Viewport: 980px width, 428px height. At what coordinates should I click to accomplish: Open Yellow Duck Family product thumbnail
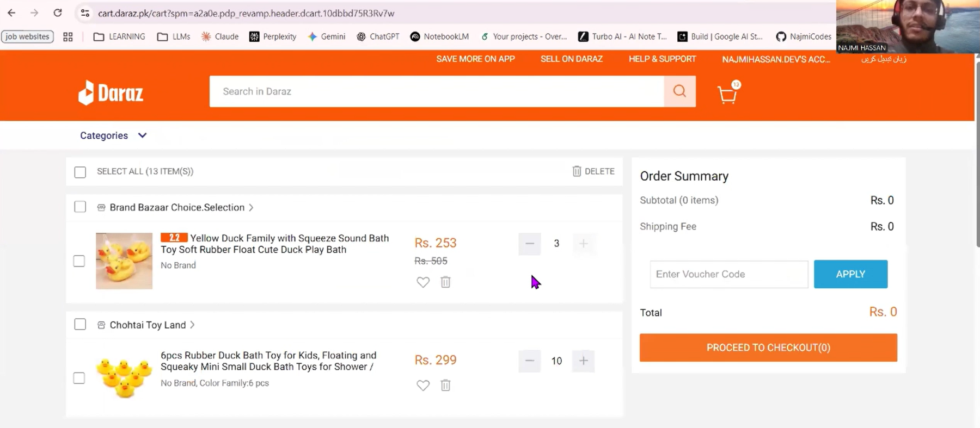point(124,261)
